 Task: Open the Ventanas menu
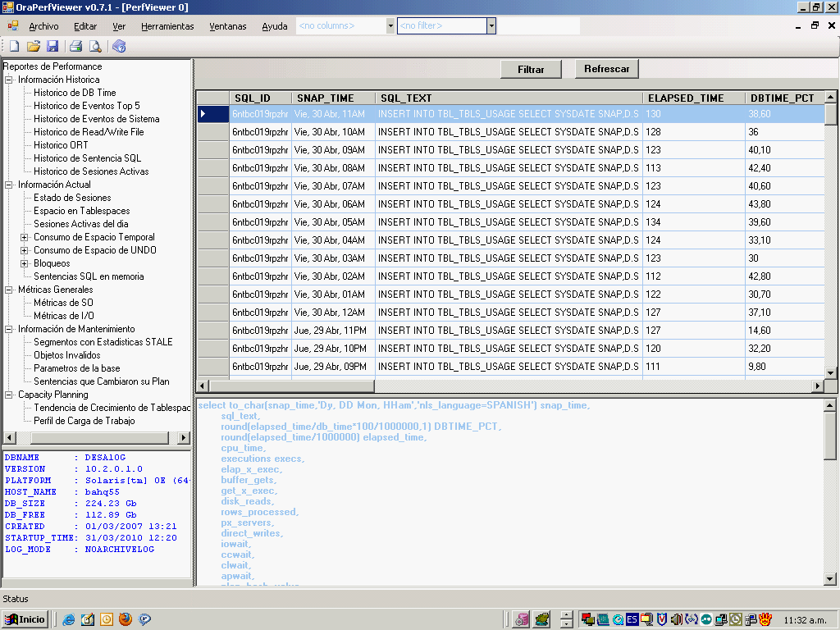tap(227, 25)
